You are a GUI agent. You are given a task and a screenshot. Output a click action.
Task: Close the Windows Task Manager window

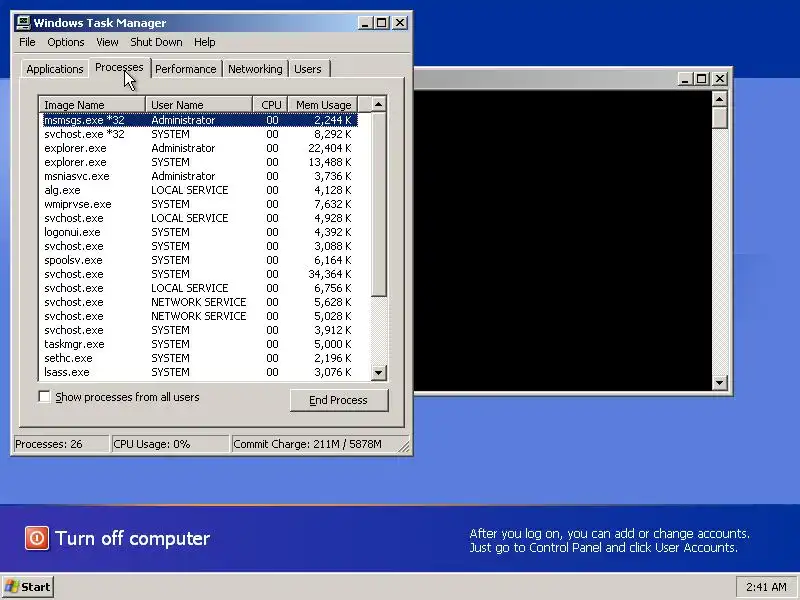[400, 23]
